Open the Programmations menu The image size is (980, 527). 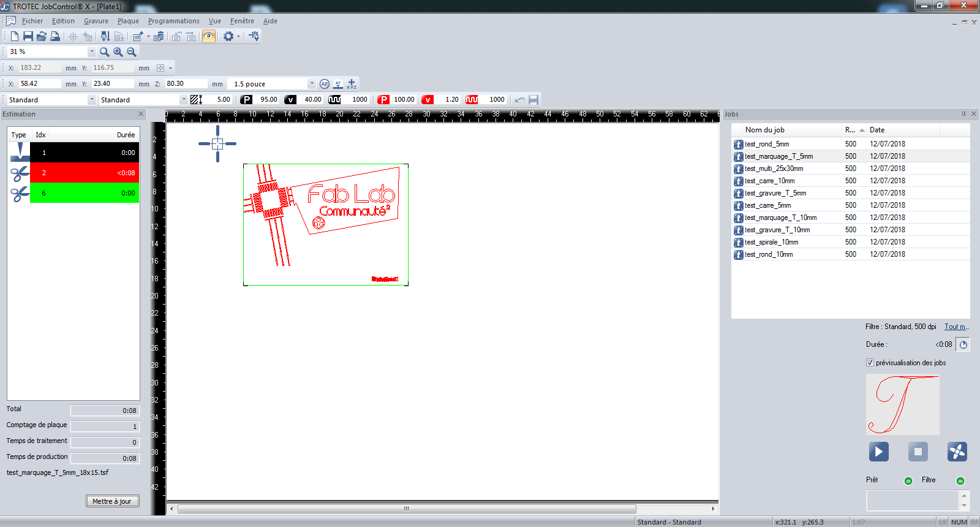173,21
